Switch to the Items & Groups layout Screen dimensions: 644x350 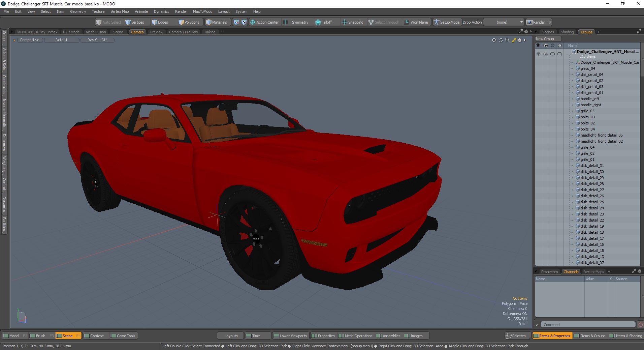pos(590,336)
